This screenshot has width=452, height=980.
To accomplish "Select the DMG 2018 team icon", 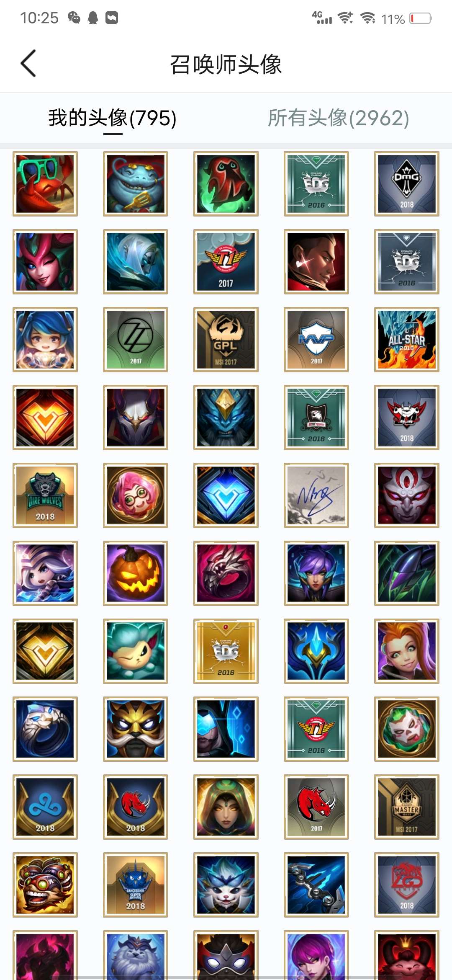I will coord(407,184).
